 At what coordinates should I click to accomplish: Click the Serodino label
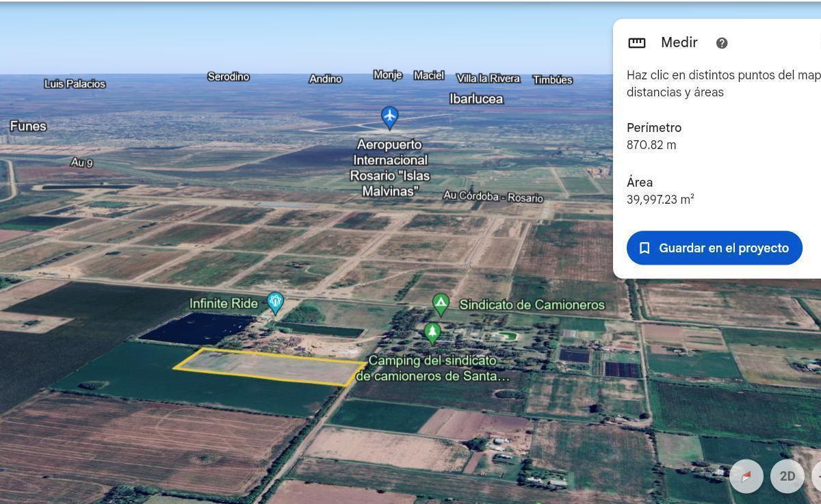point(229,77)
